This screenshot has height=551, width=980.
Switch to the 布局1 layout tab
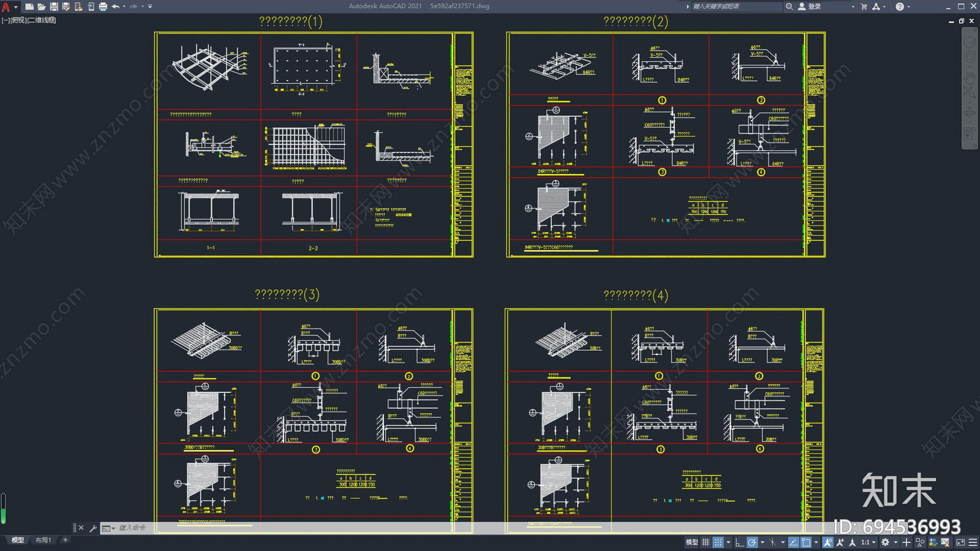(x=43, y=540)
